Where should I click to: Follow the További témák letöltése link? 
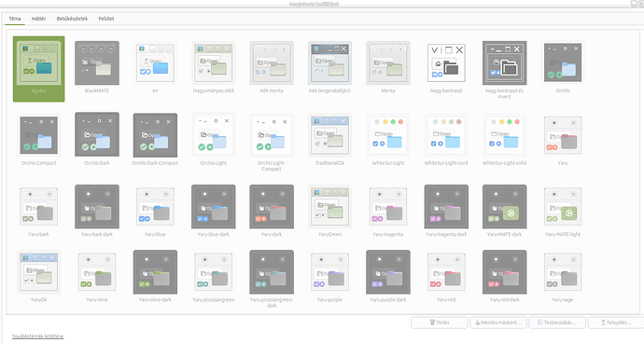click(x=37, y=336)
